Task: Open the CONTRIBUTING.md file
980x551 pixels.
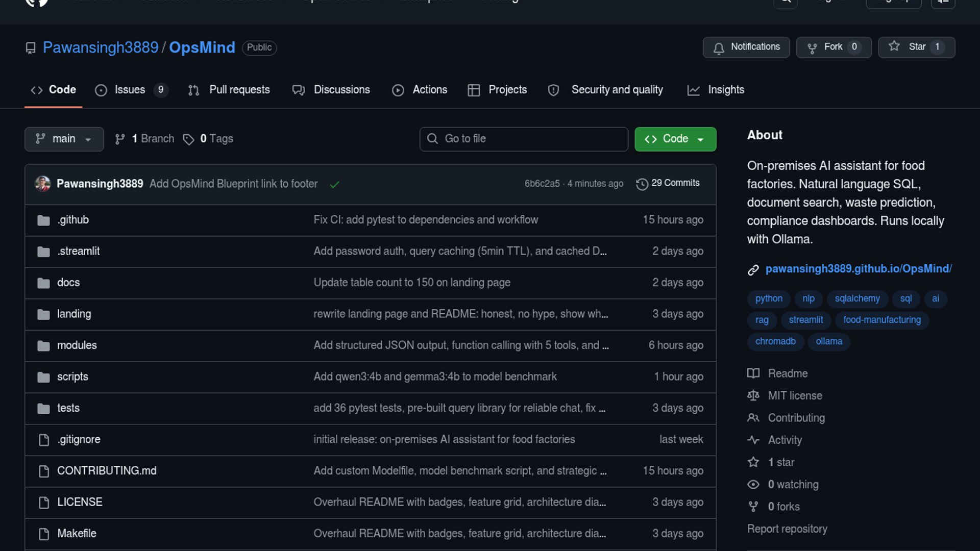Action: point(107,471)
